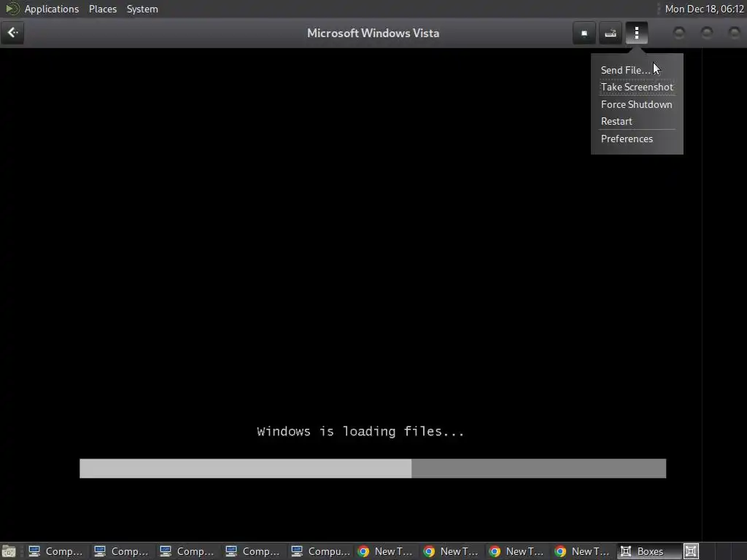Click the first window control circle

[x=679, y=33]
